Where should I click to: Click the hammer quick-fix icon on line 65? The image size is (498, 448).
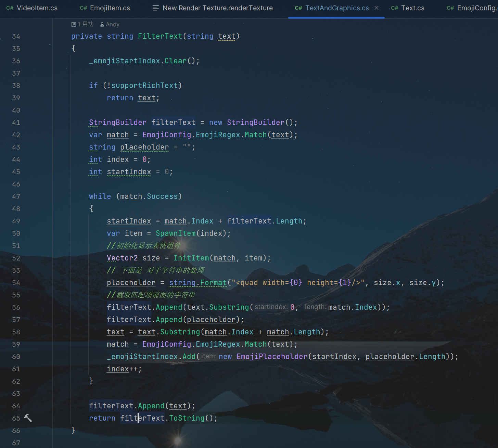(x=28, y=418)
